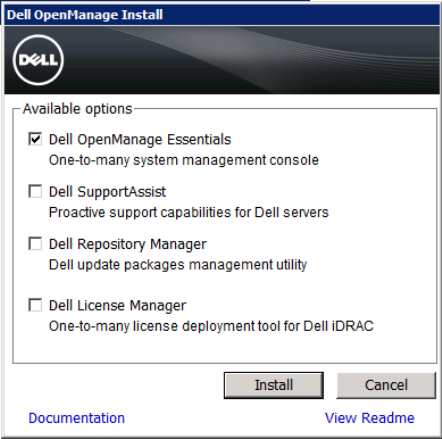Click the 'Dell OpenManage Essentials' label text
The height and width of the screenshot is (439, 442).
[140, 140]
